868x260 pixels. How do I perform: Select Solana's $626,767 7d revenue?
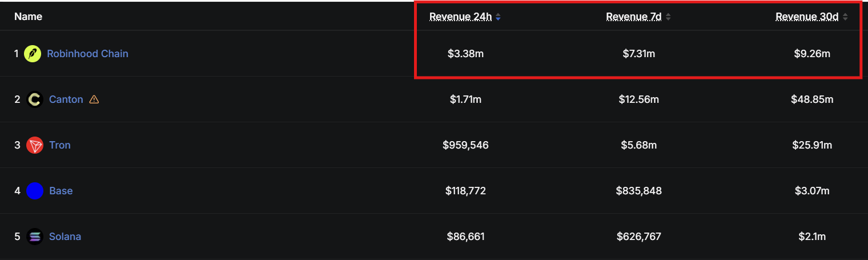pyautogui.click(x=639, y=237)
